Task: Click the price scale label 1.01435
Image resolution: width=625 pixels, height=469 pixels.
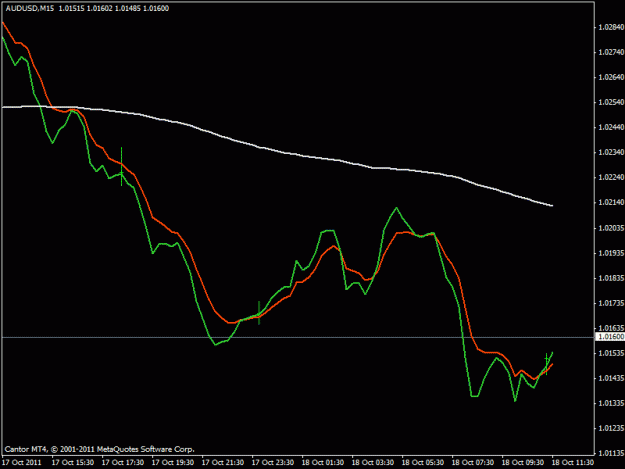Action: (611, 379)
